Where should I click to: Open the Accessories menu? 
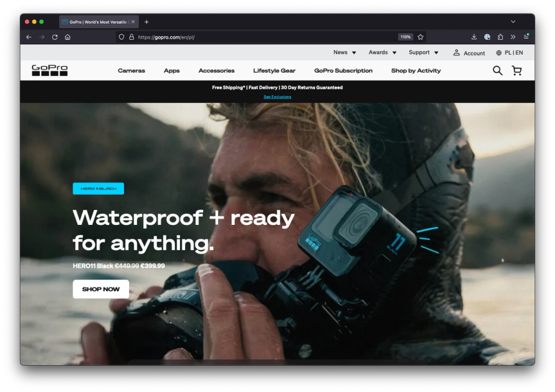(x=216, y=71)
